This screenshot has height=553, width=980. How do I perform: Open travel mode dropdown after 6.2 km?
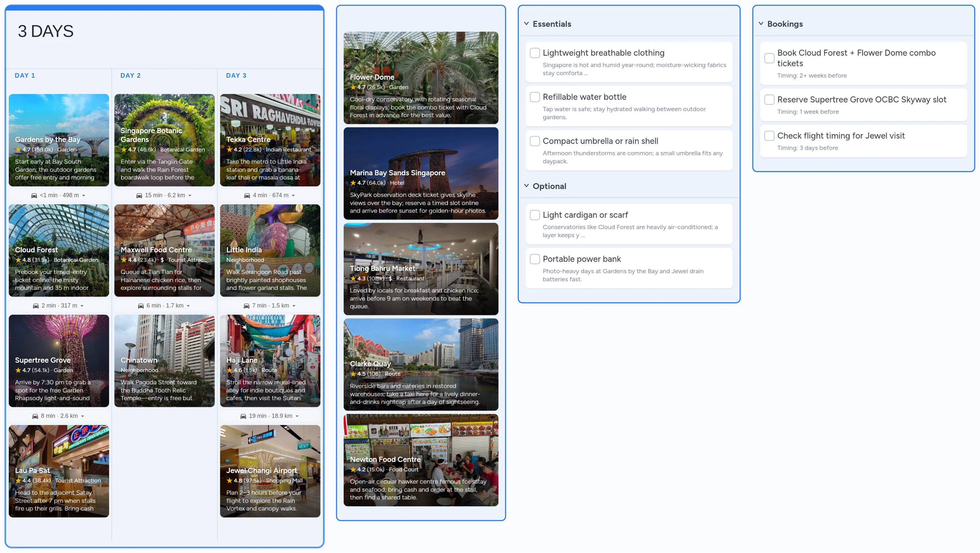pos(190,196)
